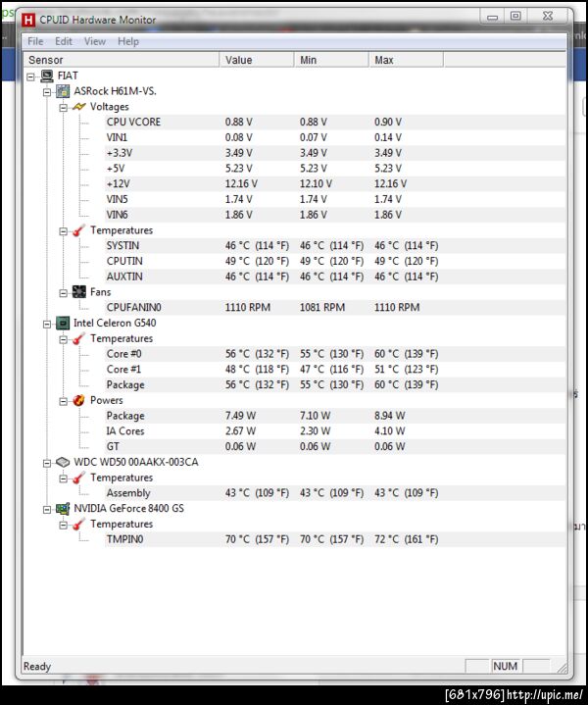This screenshot has height=705, width=588.
Task: Collapse the Voltages group
Action: tap(63, 108)
